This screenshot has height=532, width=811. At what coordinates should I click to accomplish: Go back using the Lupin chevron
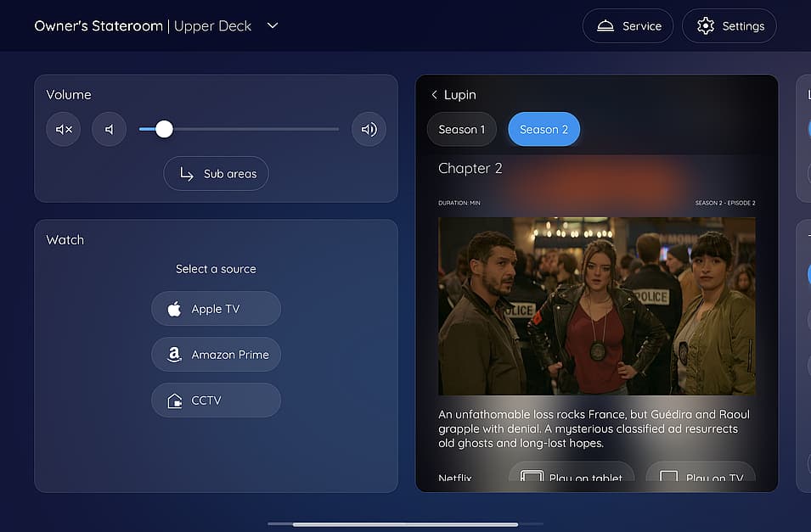(435, 95)
